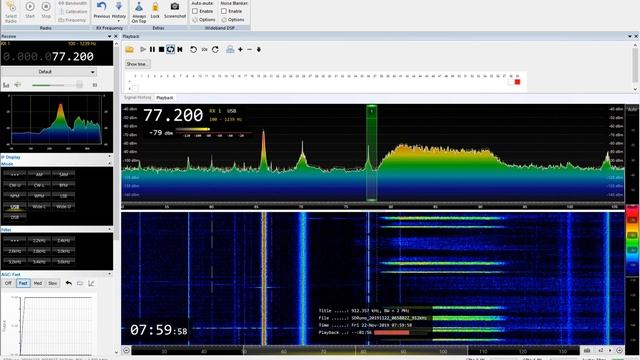This screenshot has height=360, width=640.
Task: Switch to the Playback tab
Action: (165, 98)
